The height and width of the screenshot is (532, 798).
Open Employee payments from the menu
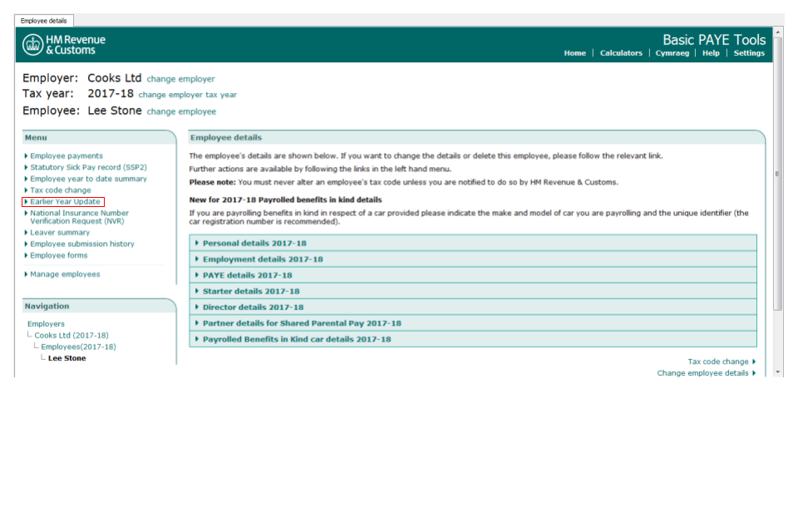66,155
